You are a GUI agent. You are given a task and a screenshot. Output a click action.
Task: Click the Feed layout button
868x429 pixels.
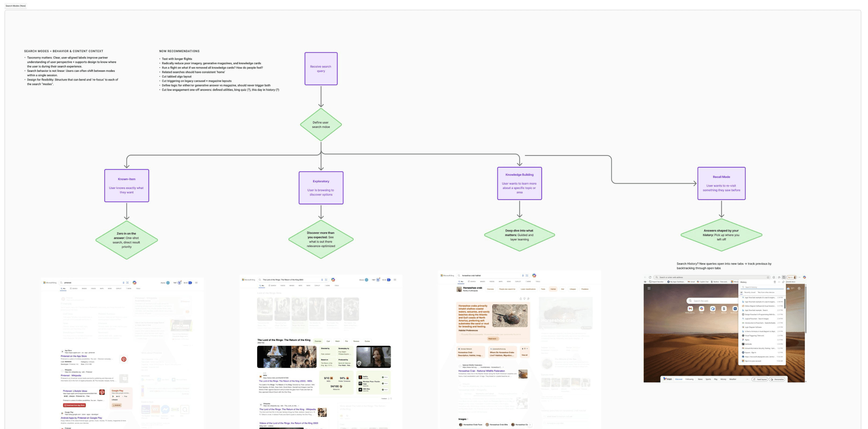click(x=760, y=379)
